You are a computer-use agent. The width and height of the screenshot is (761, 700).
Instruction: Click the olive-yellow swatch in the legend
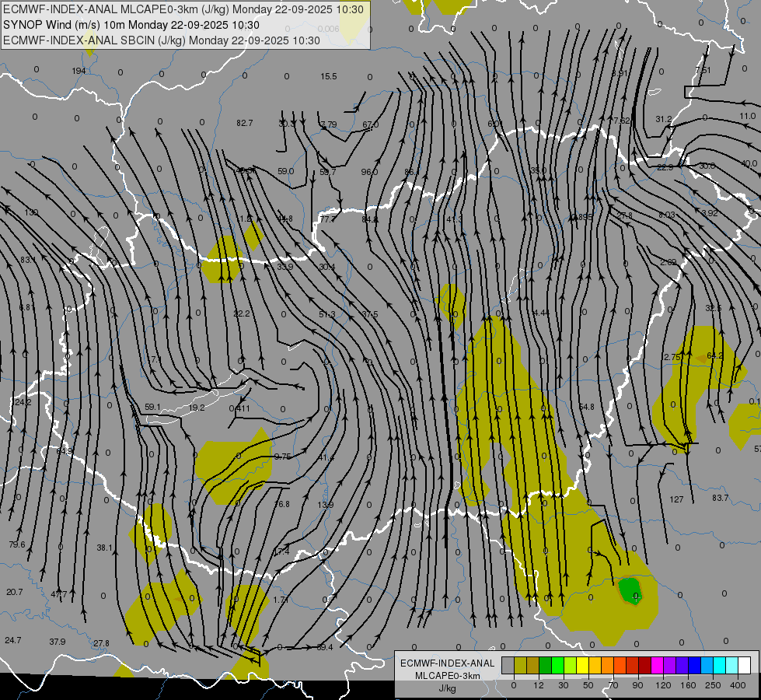pos(520,665)
